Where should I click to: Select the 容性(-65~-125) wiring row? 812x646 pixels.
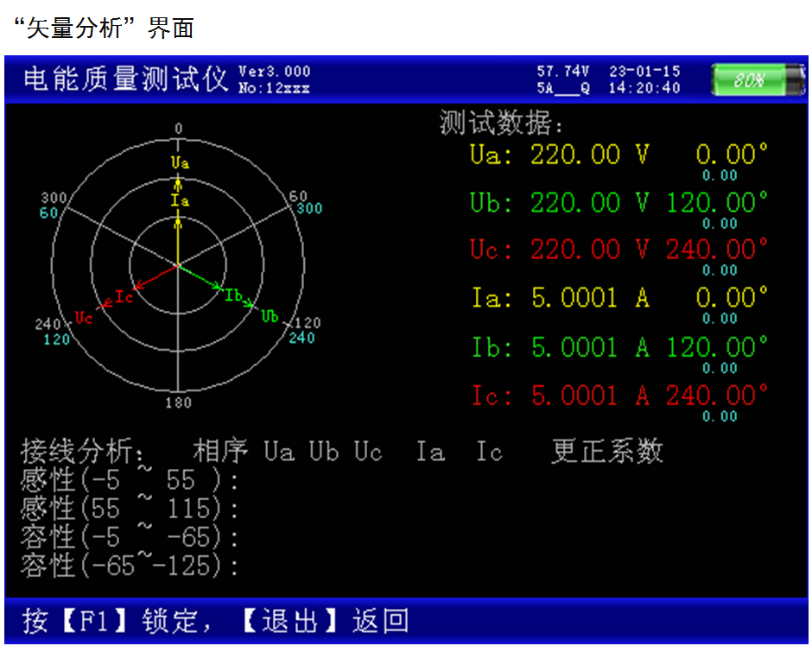click(x=130, y=567)
